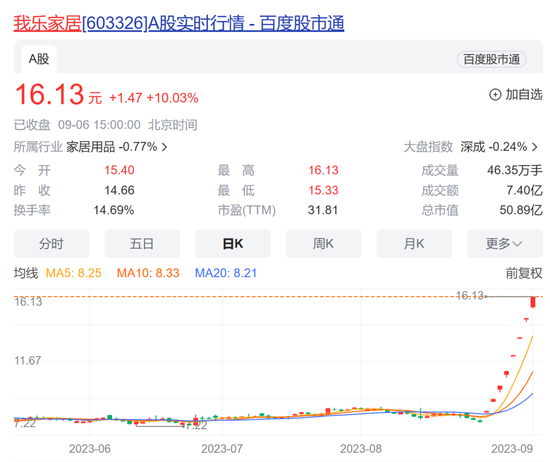Click the MA10: 8.33 indicator label
Image resolution: width=550 pixels, height=462 pixels.
point(148,273)
